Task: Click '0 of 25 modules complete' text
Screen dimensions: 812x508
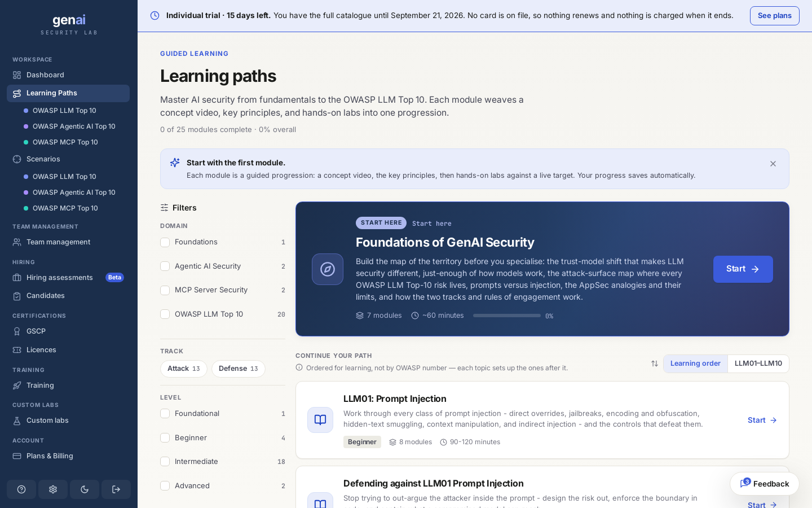Action: 206,130
